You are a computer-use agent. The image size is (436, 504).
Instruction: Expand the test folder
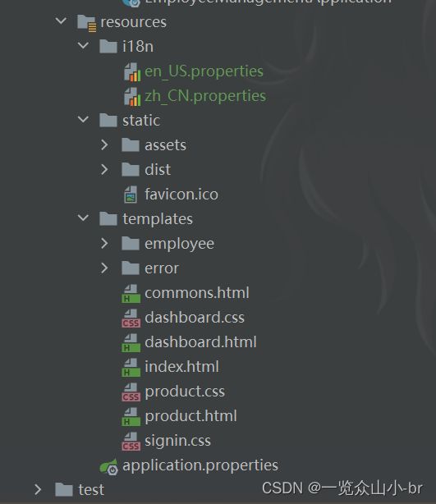point(38,490)
